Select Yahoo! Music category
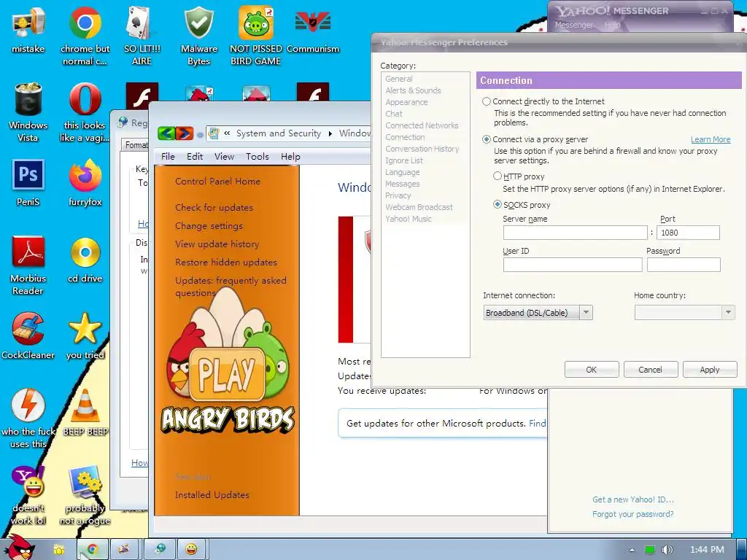 (x=409, y=219)
